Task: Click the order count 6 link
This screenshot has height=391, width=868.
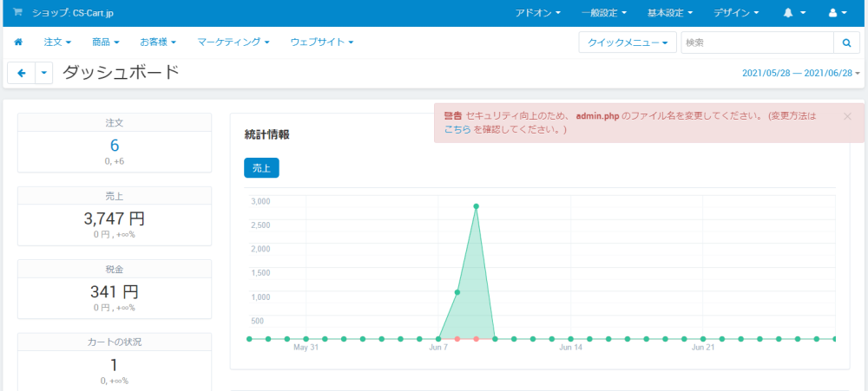Action: pos(115,146)
